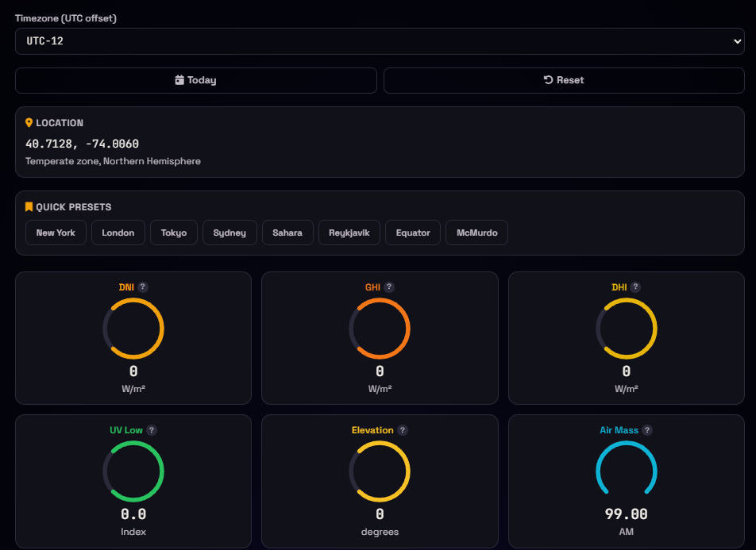Viewport: 756px width, 550px height.
Task: Click the 'AM' unit text
Action: pyautogui.click(x=627, y=532)
